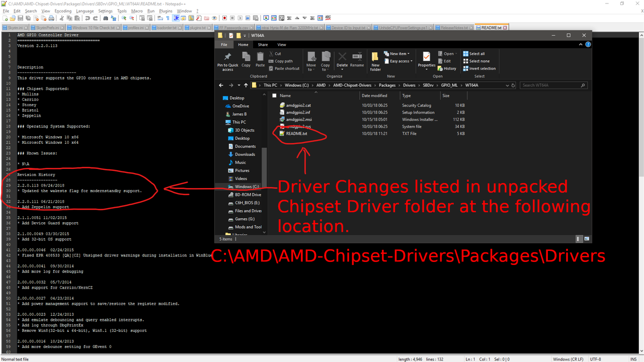
Task: Switch to the ReleaseNotes.txt tab
Action: click(x=454, y=28)
